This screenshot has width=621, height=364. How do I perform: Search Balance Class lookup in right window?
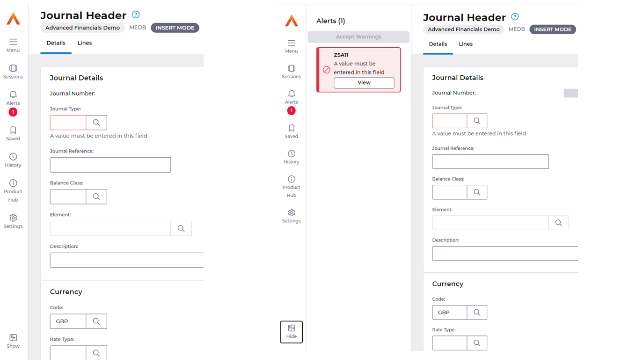click(477, 192)
